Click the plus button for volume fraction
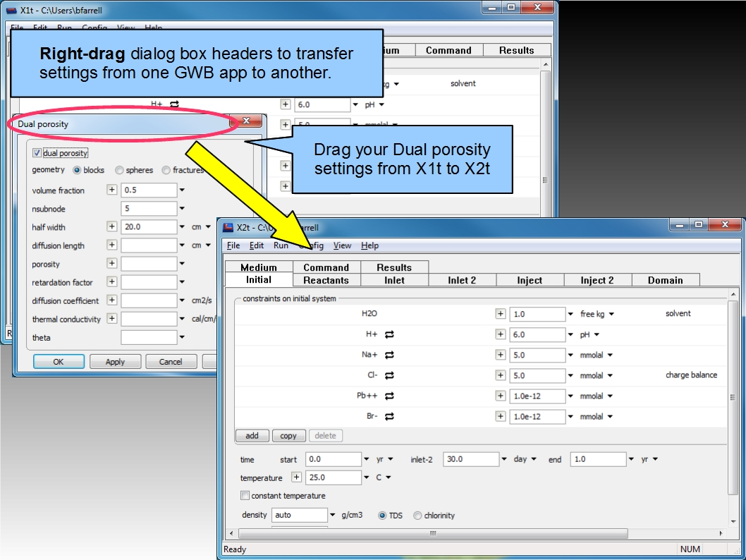 tap(112, 189)
